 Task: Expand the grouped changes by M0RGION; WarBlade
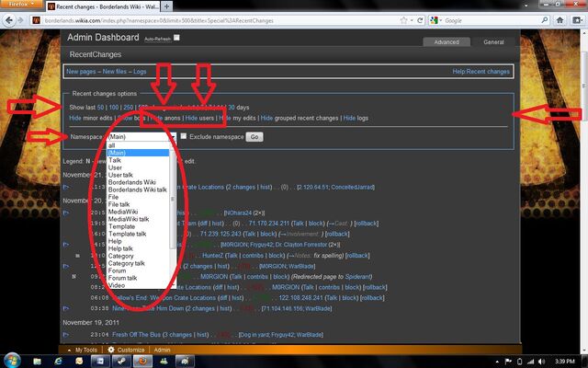pos(66,266)
